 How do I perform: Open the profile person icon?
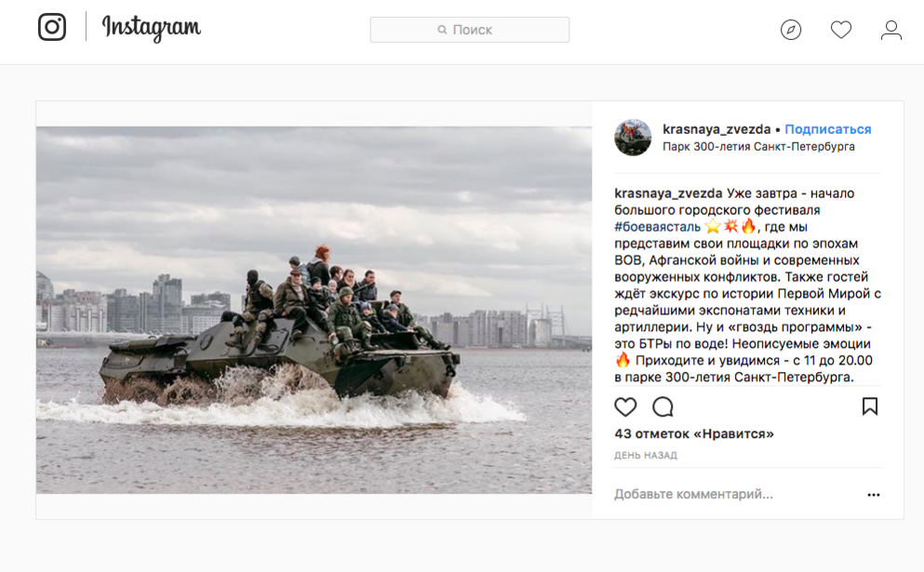coord(891,30)
